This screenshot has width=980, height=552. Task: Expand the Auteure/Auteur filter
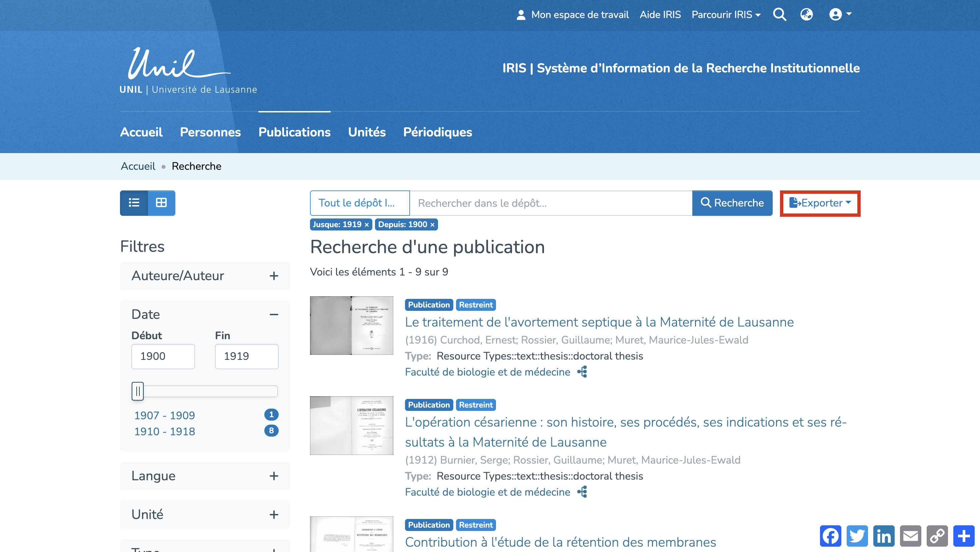pos(274,276)
